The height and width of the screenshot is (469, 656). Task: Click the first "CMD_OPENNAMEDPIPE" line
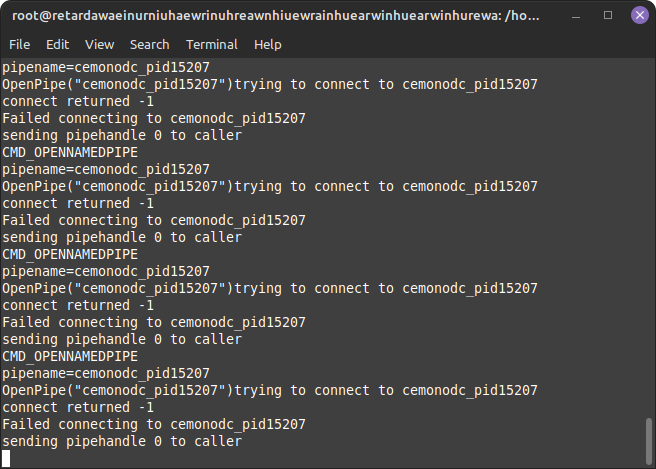tap(70, 152)
